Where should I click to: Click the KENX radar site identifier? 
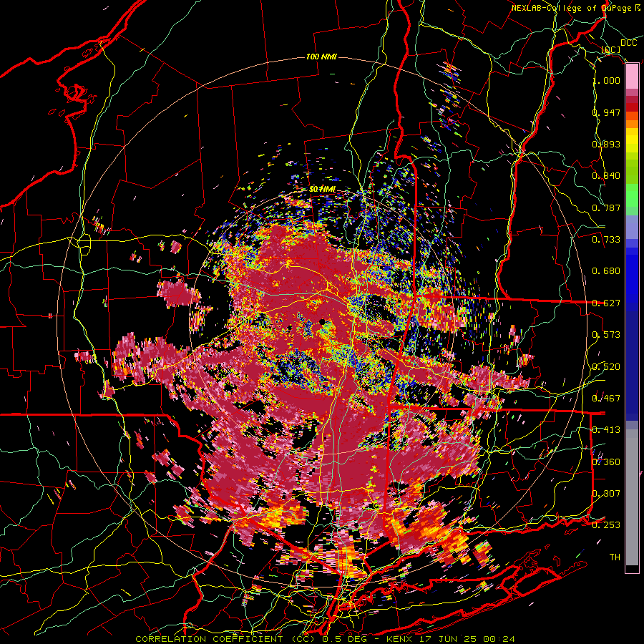click(x=400, y=639)
